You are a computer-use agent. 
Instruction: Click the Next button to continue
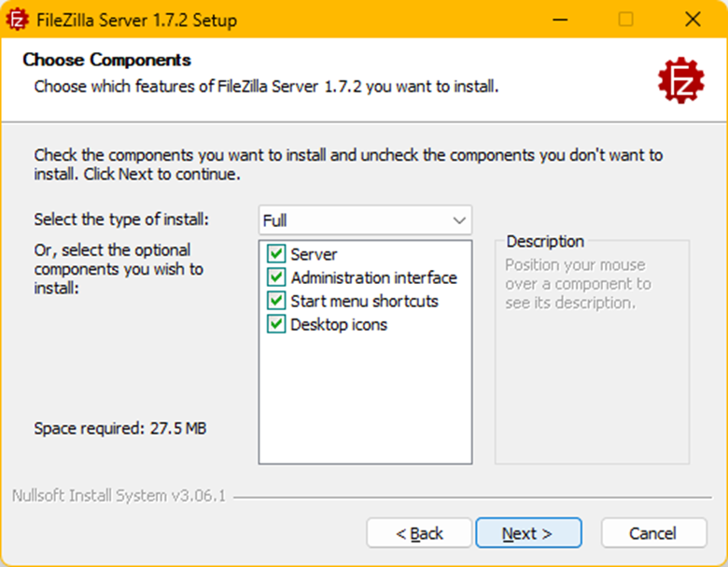pos(528,532)
